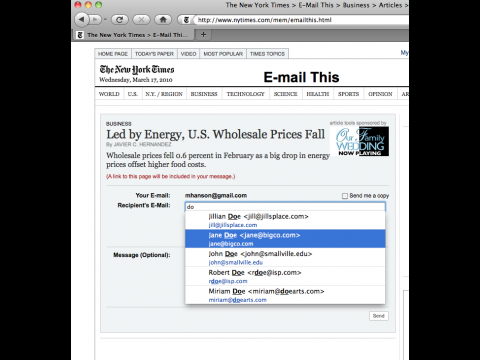Click the green zoom window button
The width and height of the screenshot is (480, 360).
[x=98, y=5]
